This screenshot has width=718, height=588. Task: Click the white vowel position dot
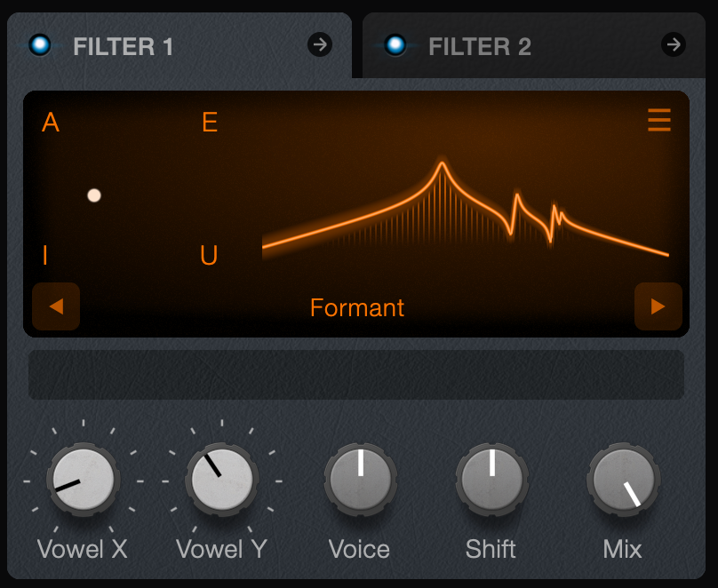(94, 195)
